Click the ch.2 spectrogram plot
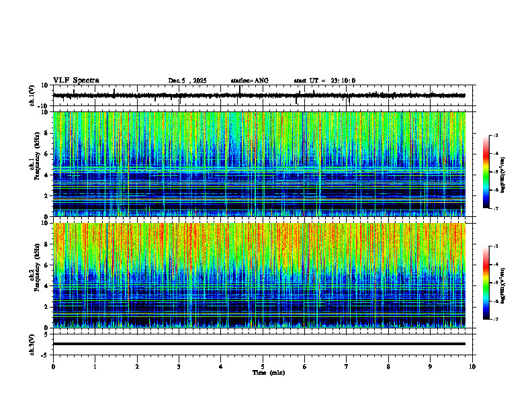This screenshot has width=532, height=411. 259,275
